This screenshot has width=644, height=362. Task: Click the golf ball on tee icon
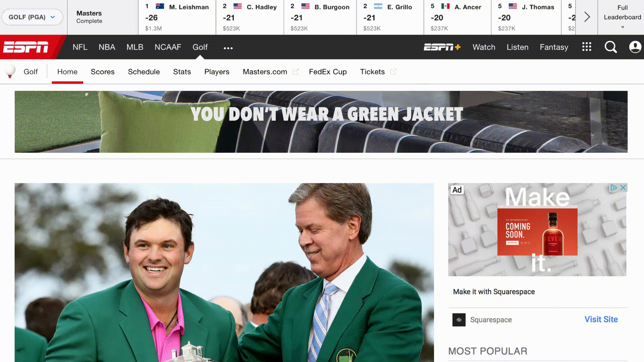(x=10, y=71)
